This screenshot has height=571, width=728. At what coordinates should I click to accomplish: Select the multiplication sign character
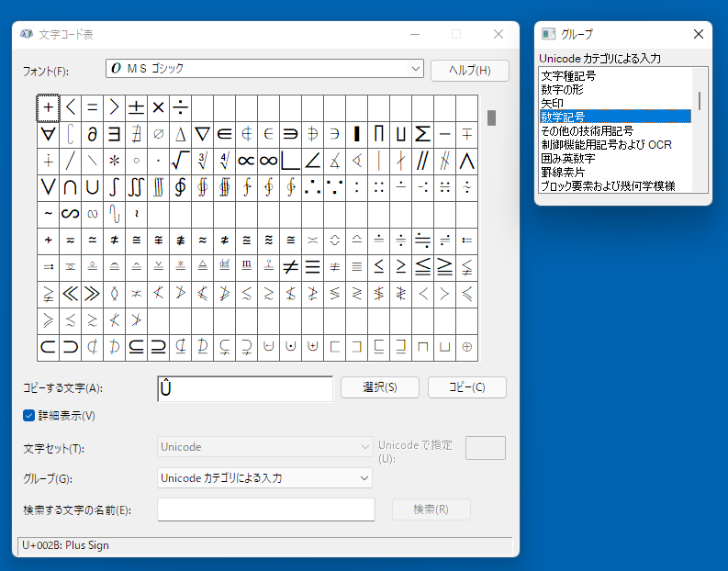tap(158, 107)
